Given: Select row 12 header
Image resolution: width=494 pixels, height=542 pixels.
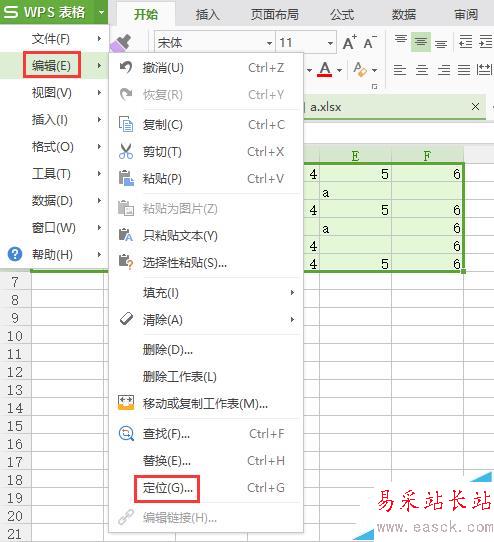Looking at the screenshot, I should 15,372.
